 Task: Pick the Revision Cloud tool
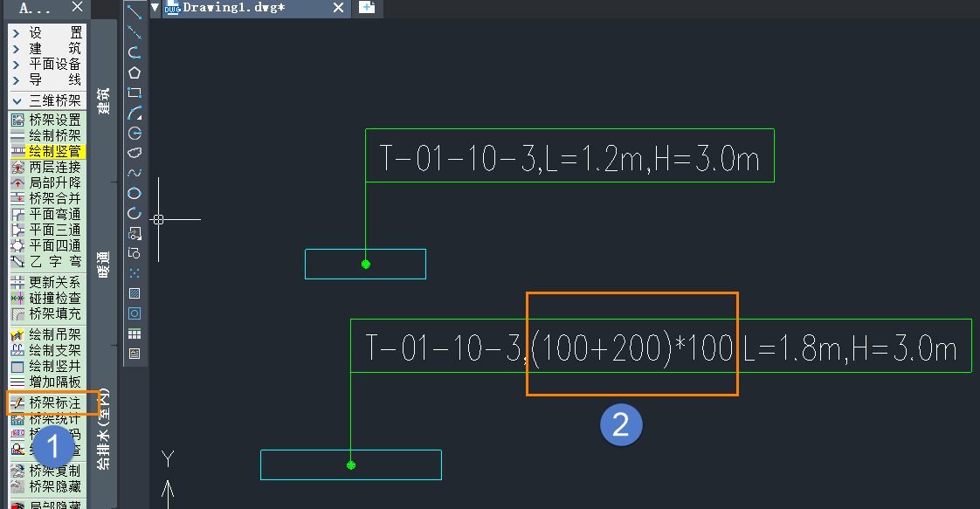(135, 153)
